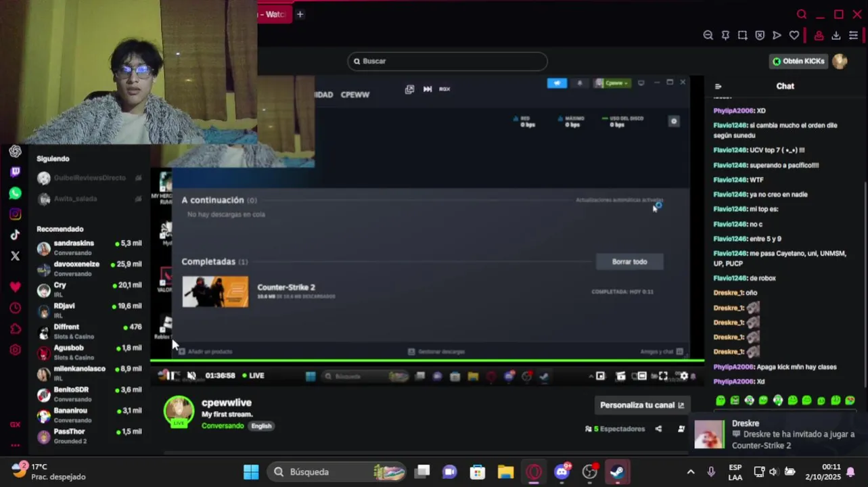Screen dimensions: 868x487
Task: Open Opera easy setup sliders icon
Action: pos(853,35)
